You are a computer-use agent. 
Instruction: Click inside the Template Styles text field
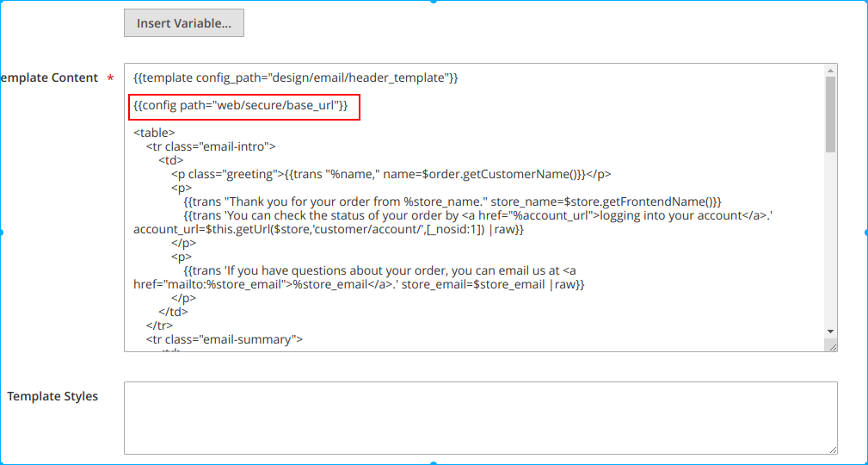pyautogui.click(x=480, y=418)
